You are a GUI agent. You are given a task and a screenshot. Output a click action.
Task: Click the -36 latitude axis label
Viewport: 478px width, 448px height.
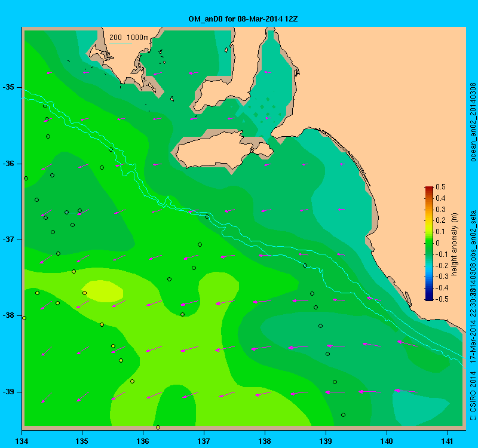[x=8, y=164]
